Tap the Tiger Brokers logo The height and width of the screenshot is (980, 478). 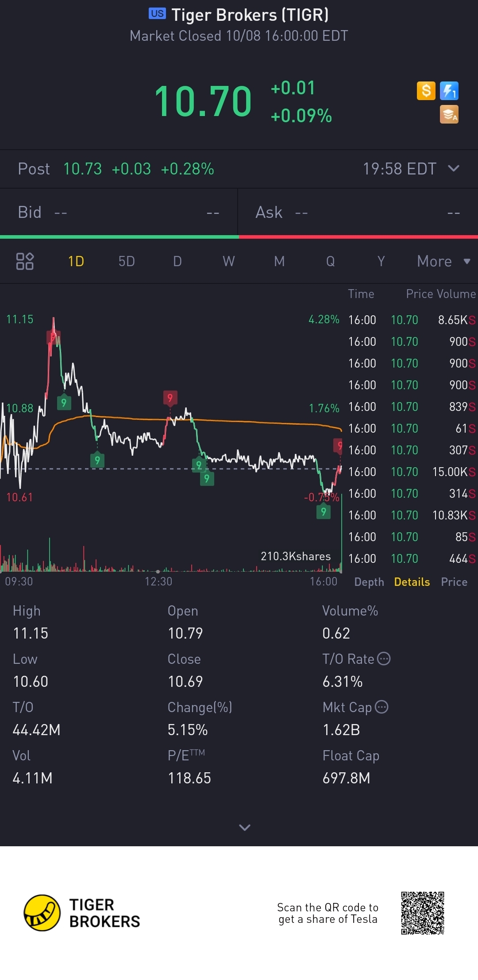click(82, 913)
